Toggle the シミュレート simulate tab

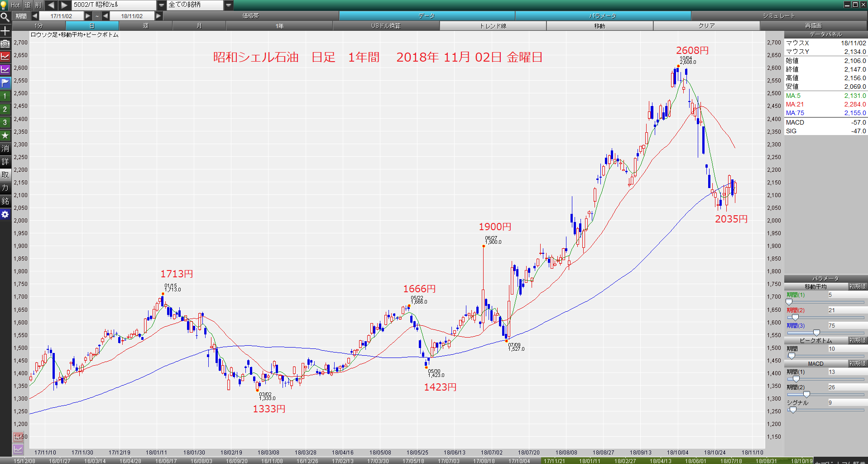click(779, 16)
